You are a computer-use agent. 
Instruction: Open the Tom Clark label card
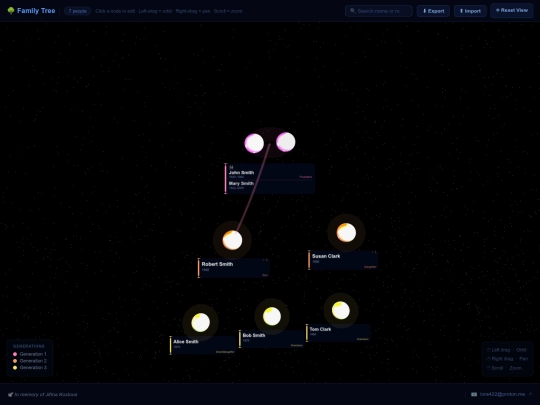pos(338,333)
